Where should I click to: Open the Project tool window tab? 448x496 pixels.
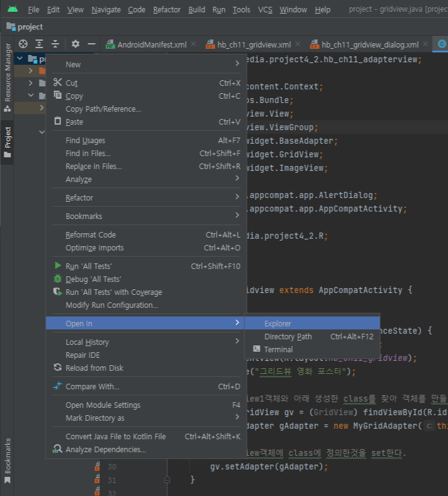[7, 143]
